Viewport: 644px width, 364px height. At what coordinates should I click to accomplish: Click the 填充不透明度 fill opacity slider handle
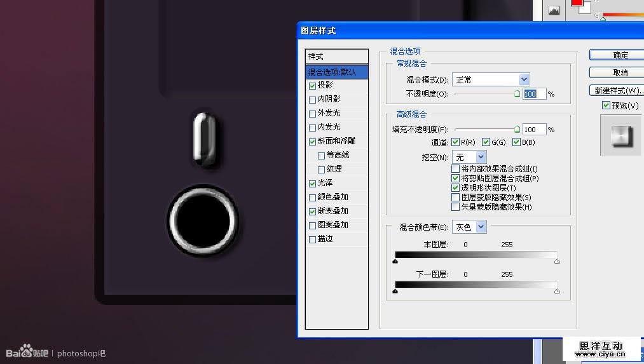click(x=517, y=129)
